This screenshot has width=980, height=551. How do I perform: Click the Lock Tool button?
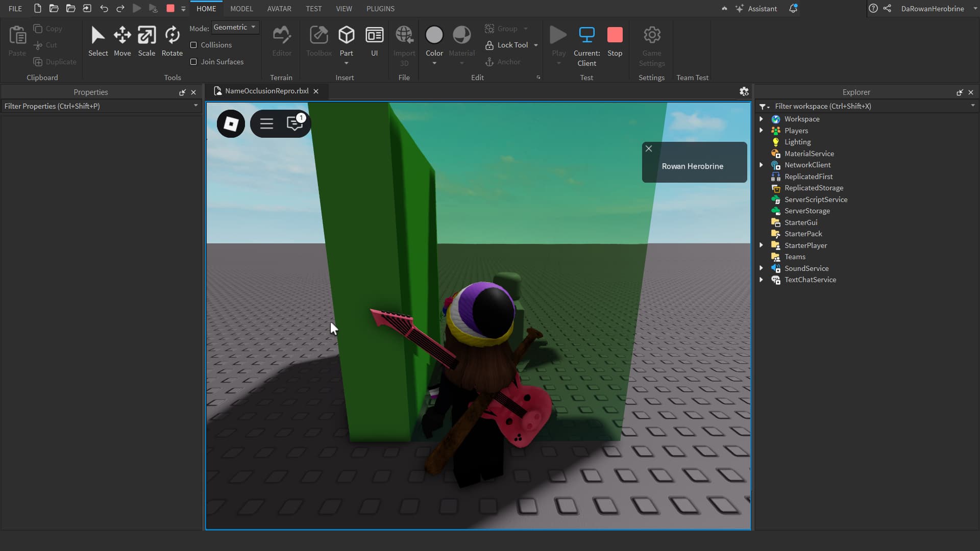[x=506, y=45]
